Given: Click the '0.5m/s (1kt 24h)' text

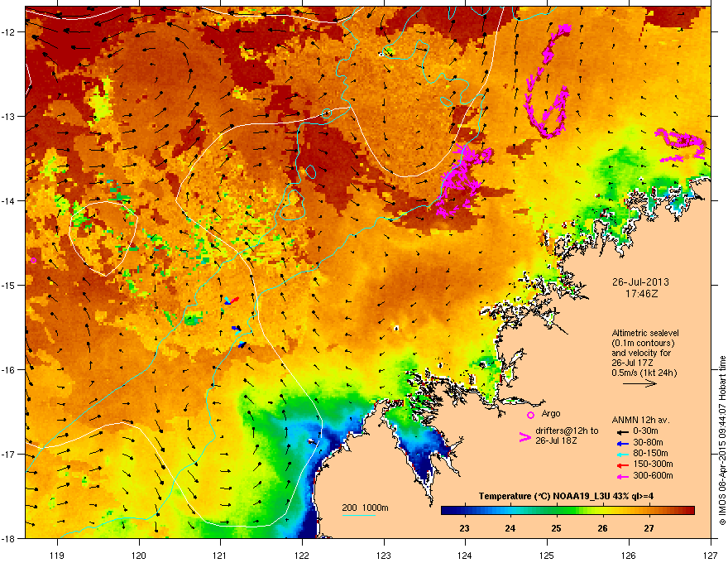Looking at the screenshot, I should tap(644, 373).
